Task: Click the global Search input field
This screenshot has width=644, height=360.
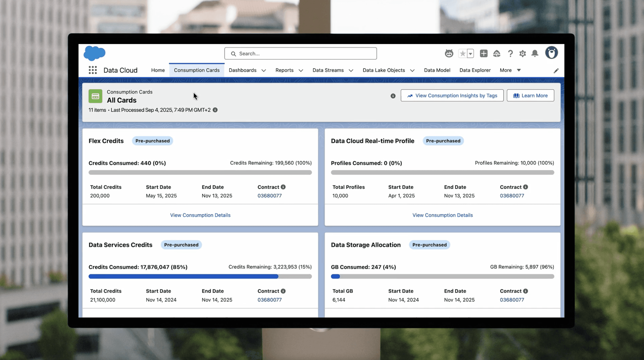Action: coord(300,54)
